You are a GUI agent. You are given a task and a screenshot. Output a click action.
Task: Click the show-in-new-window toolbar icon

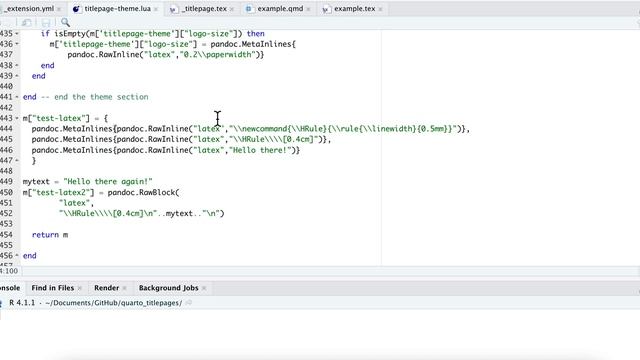pyautogui.click(x=27, y=22)
